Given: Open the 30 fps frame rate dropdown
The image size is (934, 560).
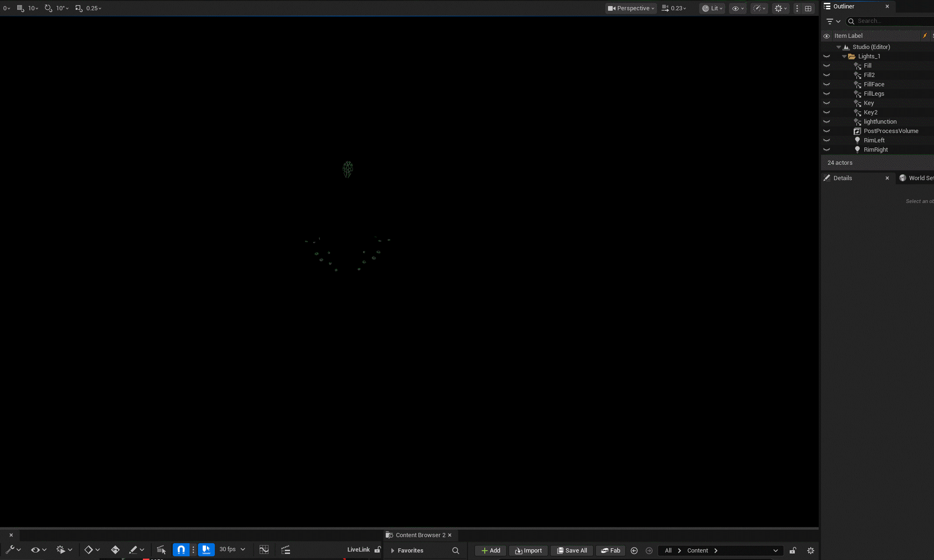Looking at the screenshot, I should pos(232,549).
